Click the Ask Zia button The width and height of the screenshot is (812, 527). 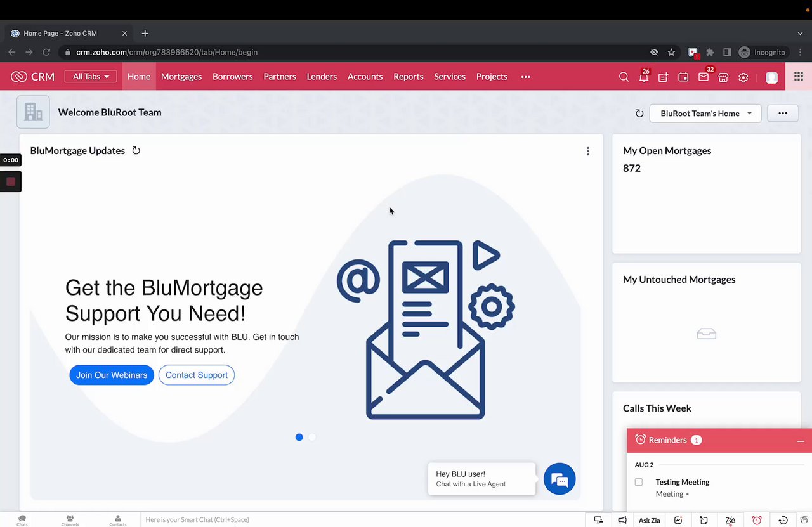[x=649, y=520]
